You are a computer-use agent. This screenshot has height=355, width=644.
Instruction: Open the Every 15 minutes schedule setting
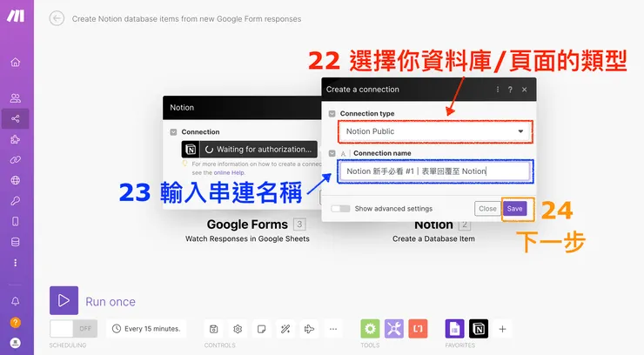[146, 328]
